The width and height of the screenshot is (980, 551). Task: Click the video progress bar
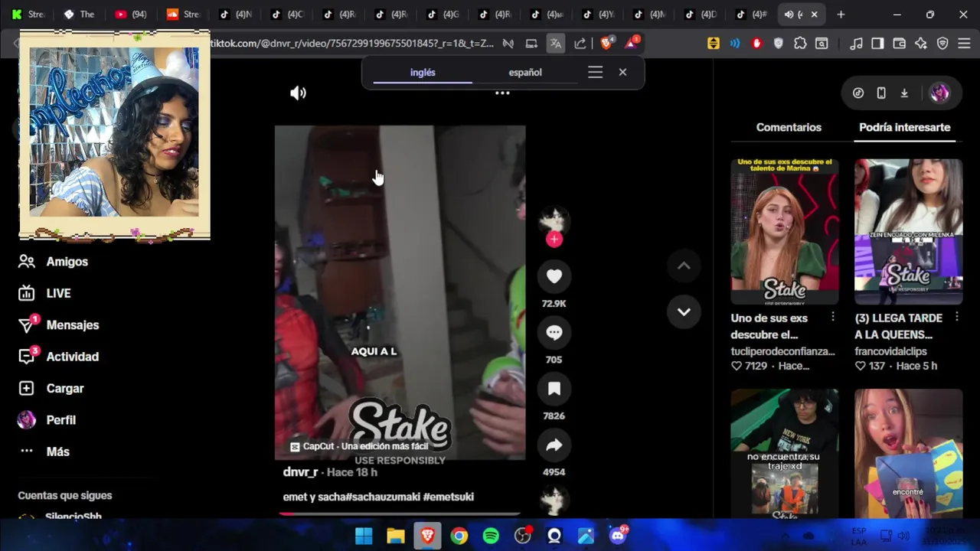pos(400,514)
